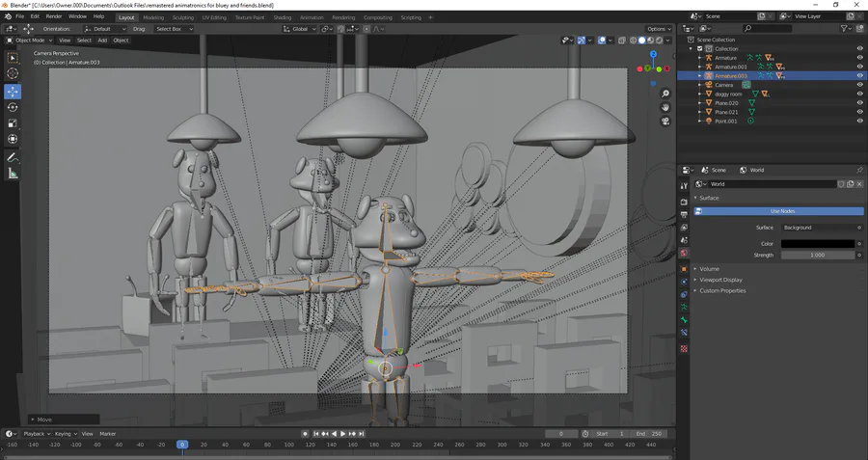Expand the Custom Properties panel
This screenshot has width=868, height=460.
721,290
